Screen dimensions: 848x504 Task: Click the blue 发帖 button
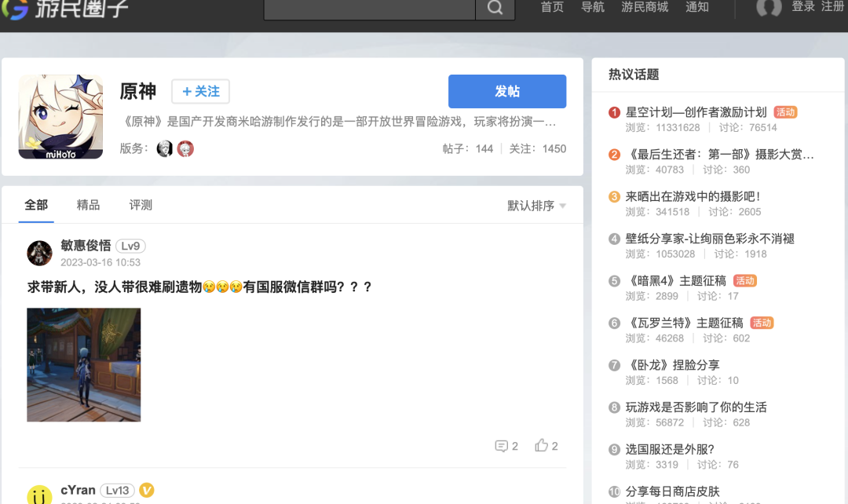pos(507,91)
